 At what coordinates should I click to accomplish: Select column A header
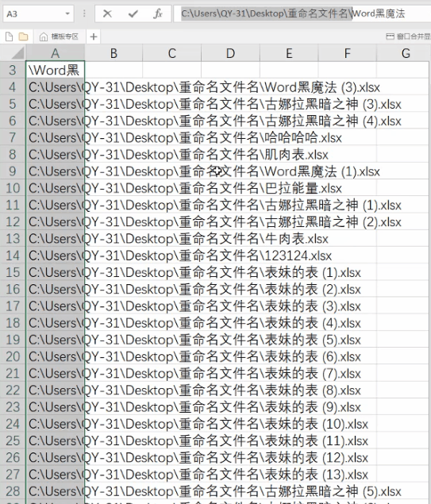pyautogui.click(x=56, y=53)
